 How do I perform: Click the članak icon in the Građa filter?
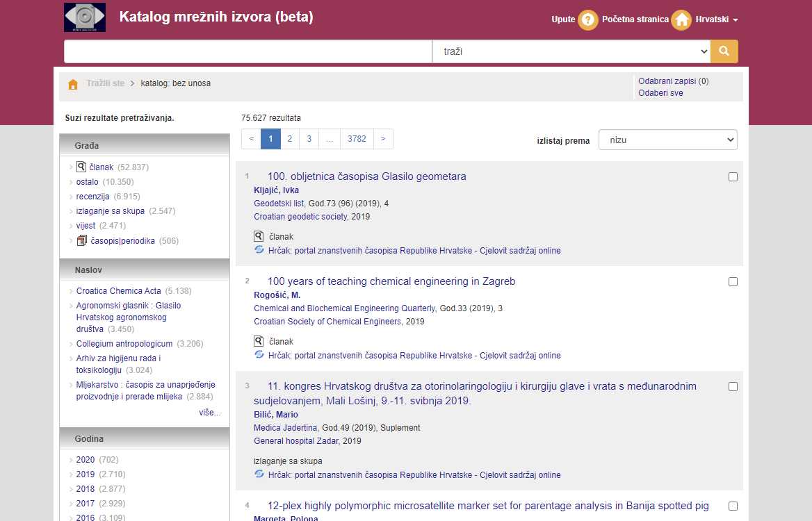pyautogui.click(x=81, y=167)
